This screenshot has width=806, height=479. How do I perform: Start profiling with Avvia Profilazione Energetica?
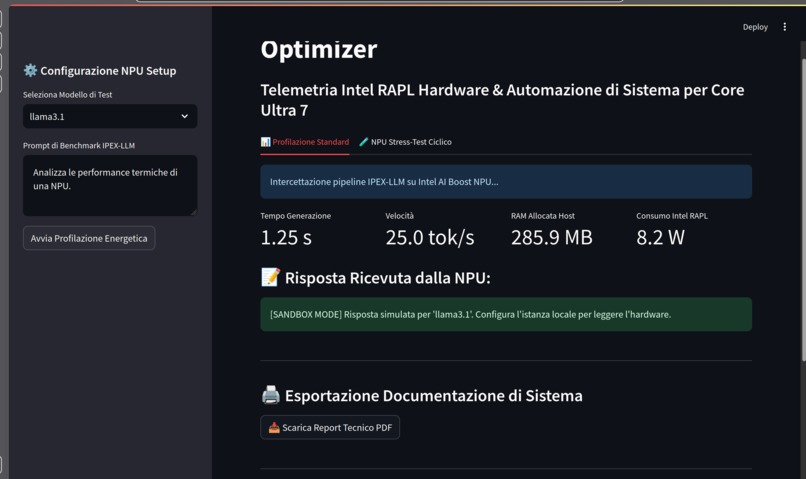coord(89,238)
